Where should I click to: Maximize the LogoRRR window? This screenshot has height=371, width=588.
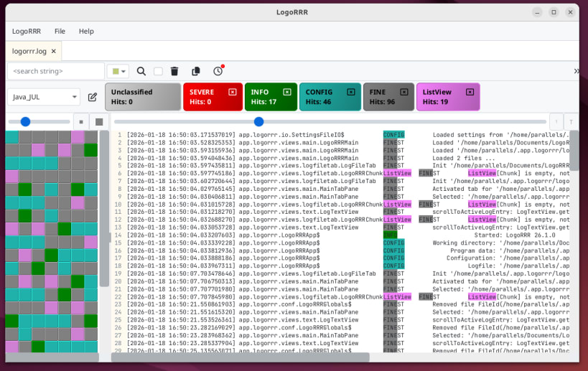click(554, 12)
